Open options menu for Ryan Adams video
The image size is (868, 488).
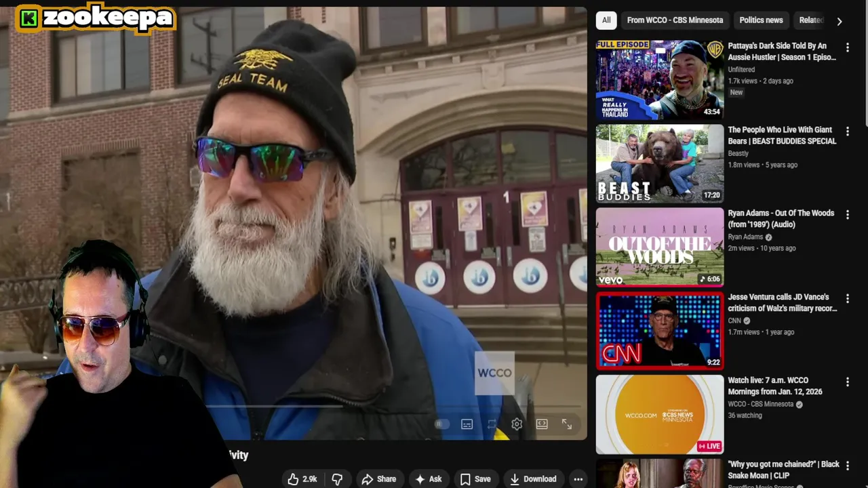(x=847, y=214)
